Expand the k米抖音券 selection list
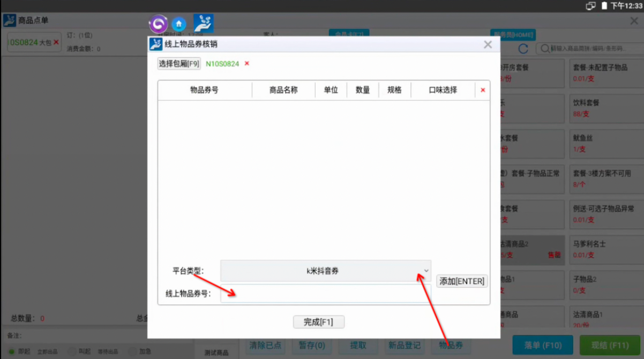 [426, 271]
